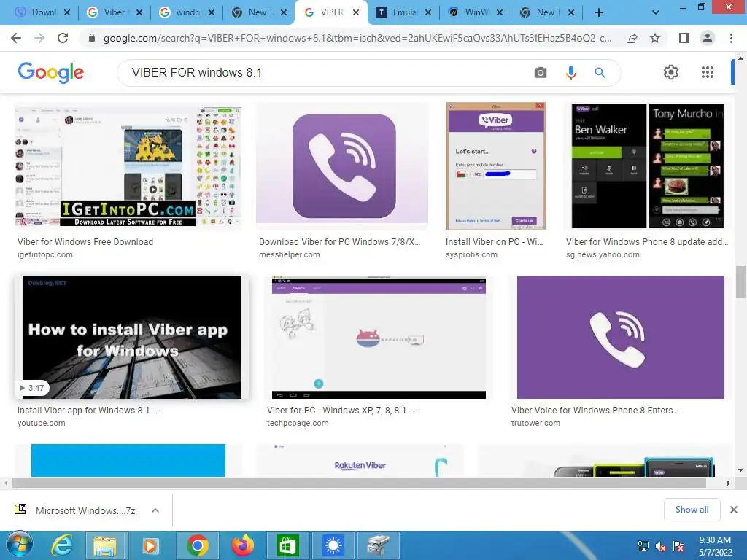Open purple Viber logo image from messhelper
This screenshot has height=560, width=747.
[x=342, y=167]
